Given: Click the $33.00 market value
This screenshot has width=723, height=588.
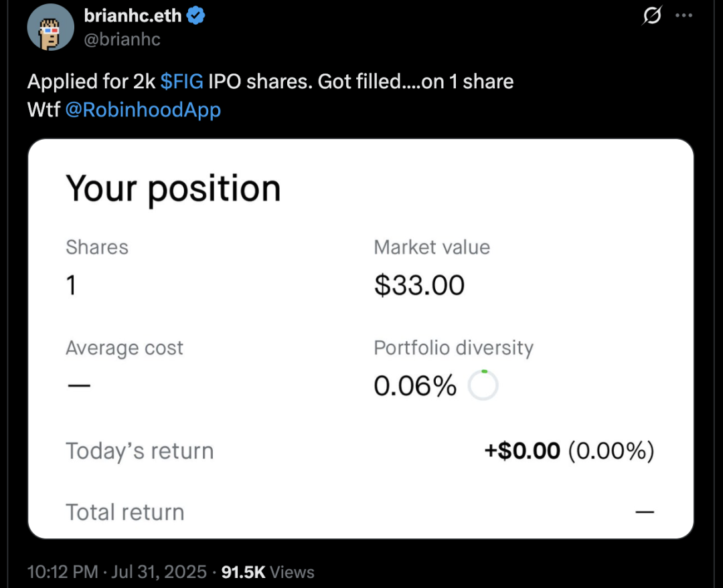Looking at the screenshot, I should [x=419, y=286].
